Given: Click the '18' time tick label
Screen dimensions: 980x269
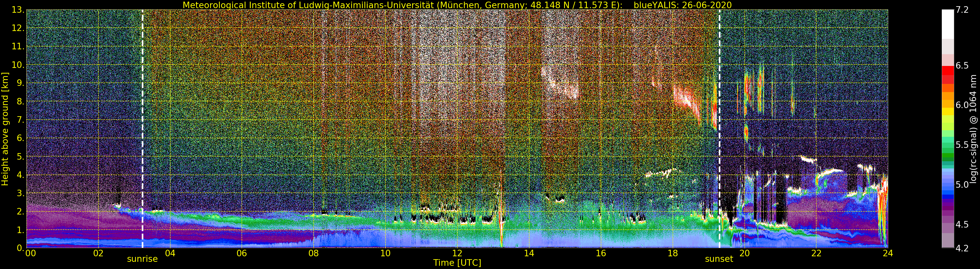Looking at the screenshot, I should point(673,253).
